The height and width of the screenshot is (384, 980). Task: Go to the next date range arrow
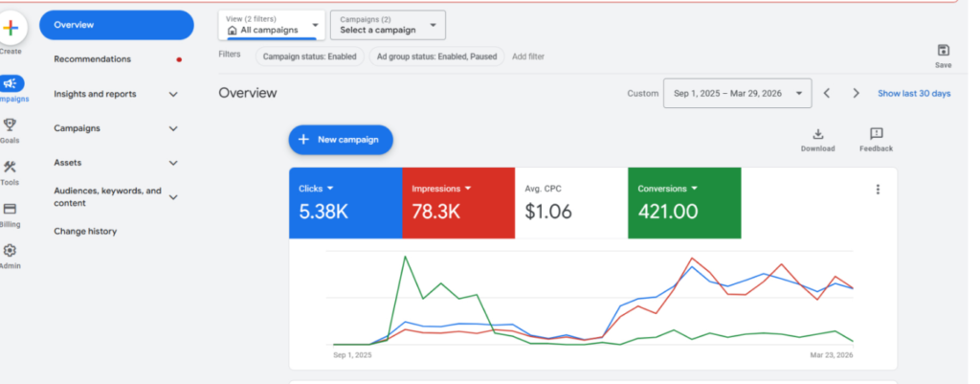pos(856,94)
